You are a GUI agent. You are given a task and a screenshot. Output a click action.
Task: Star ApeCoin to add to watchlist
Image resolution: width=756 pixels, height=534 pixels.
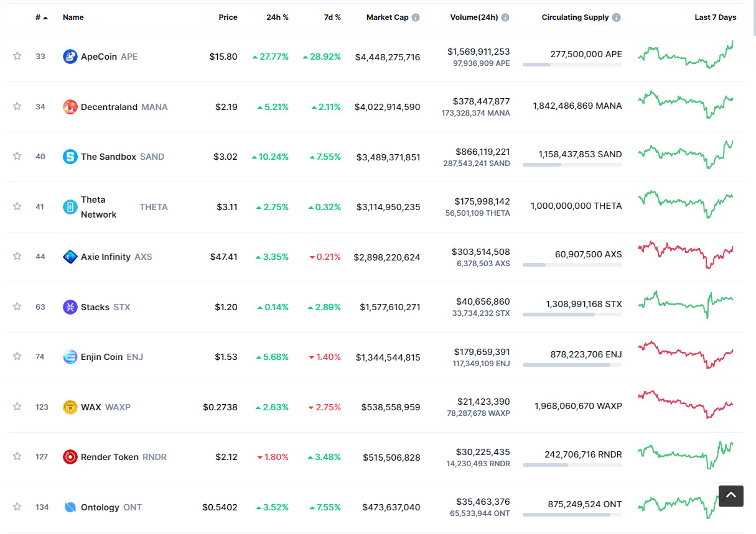click(17, 56)
